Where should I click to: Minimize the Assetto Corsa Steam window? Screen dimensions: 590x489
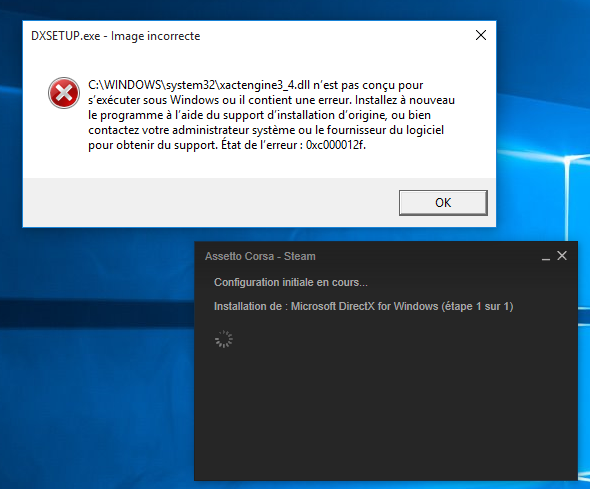(x=546, y=258)
